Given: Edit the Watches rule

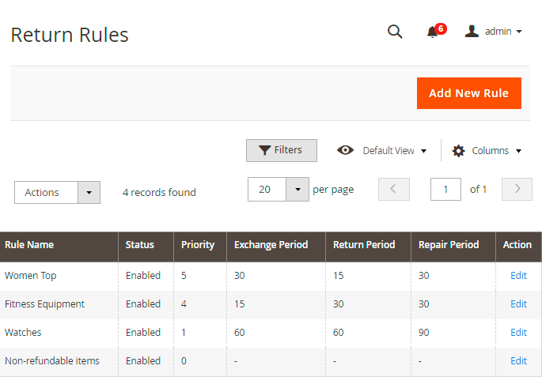Looking at the screenshot, I should [518, 333].
